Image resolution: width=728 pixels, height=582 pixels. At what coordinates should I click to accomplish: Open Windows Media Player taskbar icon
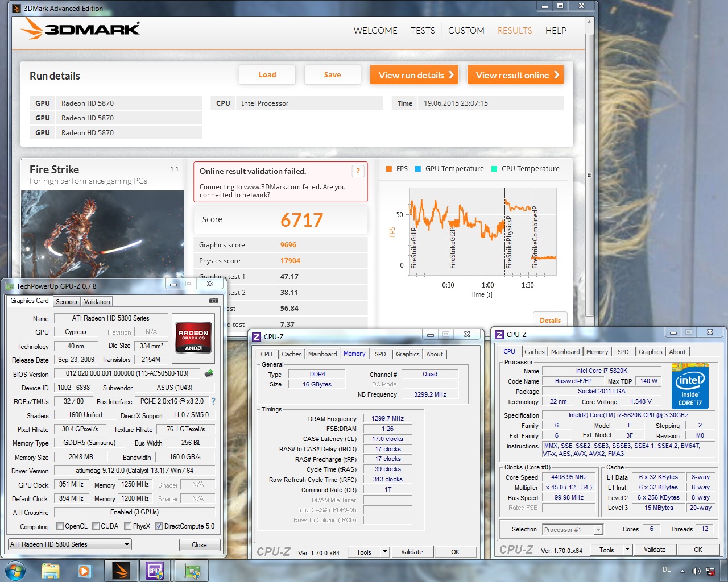(x=85, y=571)
